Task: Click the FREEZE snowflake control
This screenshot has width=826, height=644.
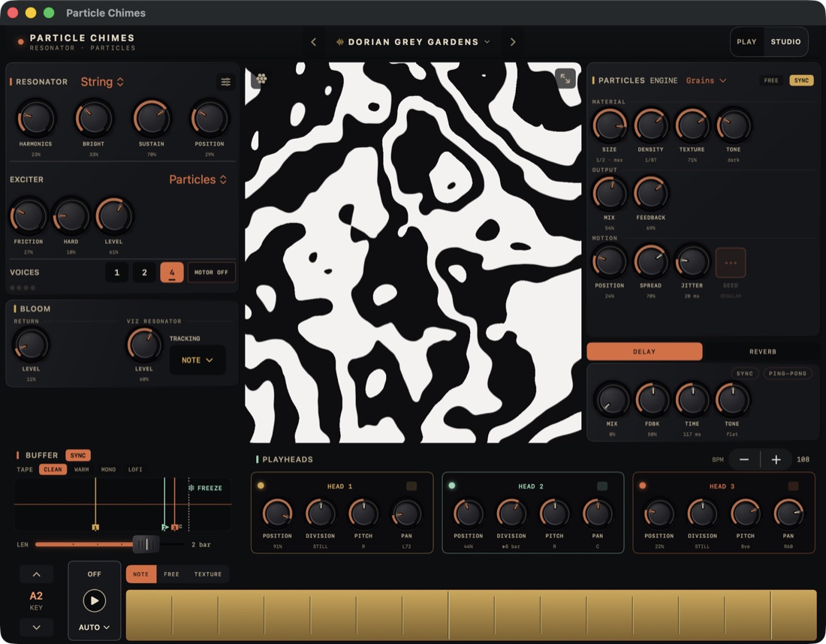Action: 206,488
